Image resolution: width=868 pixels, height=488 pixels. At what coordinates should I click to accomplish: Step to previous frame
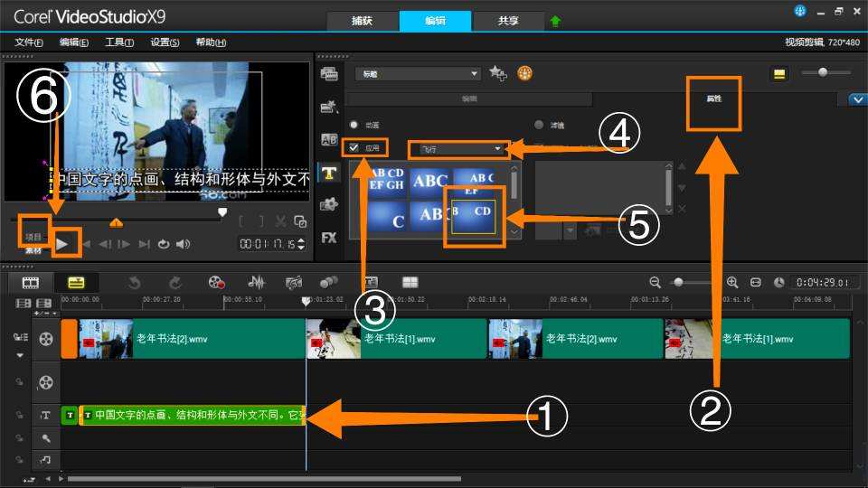coord(105,244)
